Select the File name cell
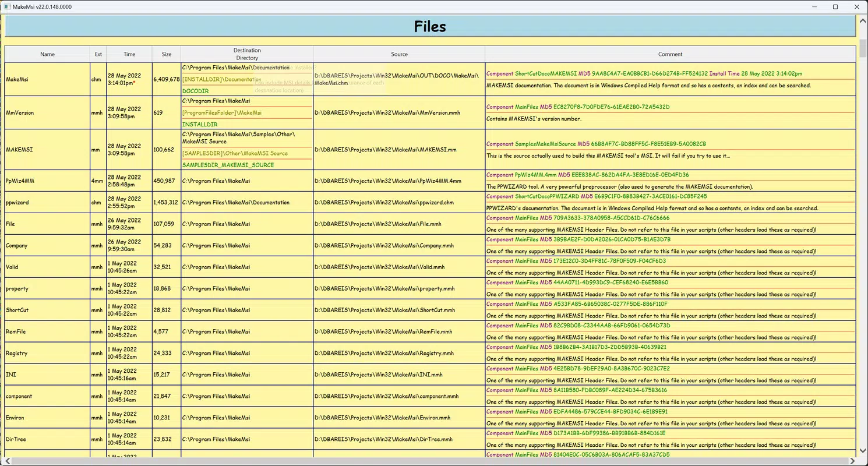This screenshot has height=466, width=868. click(47, 224)
